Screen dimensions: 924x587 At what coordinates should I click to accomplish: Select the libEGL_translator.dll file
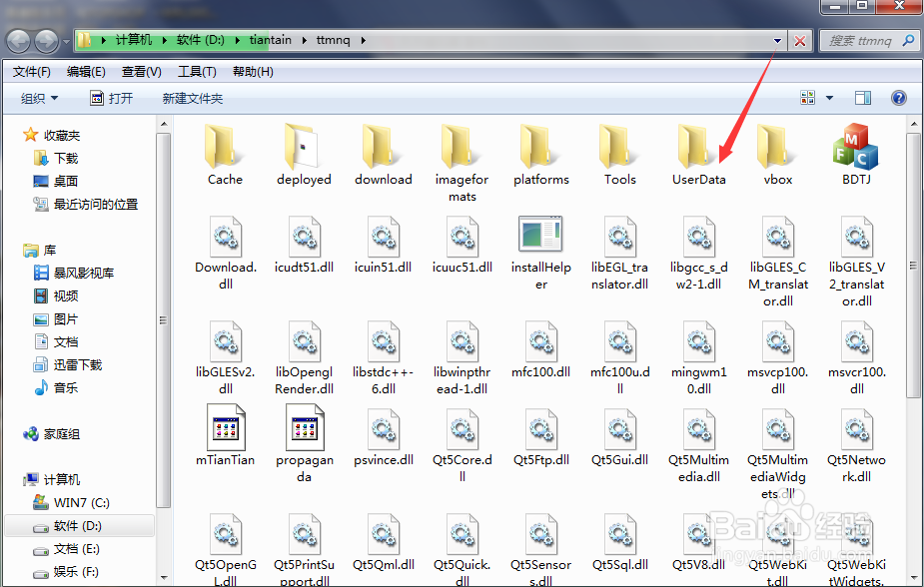pyautogui.click(x=620, y=254)
